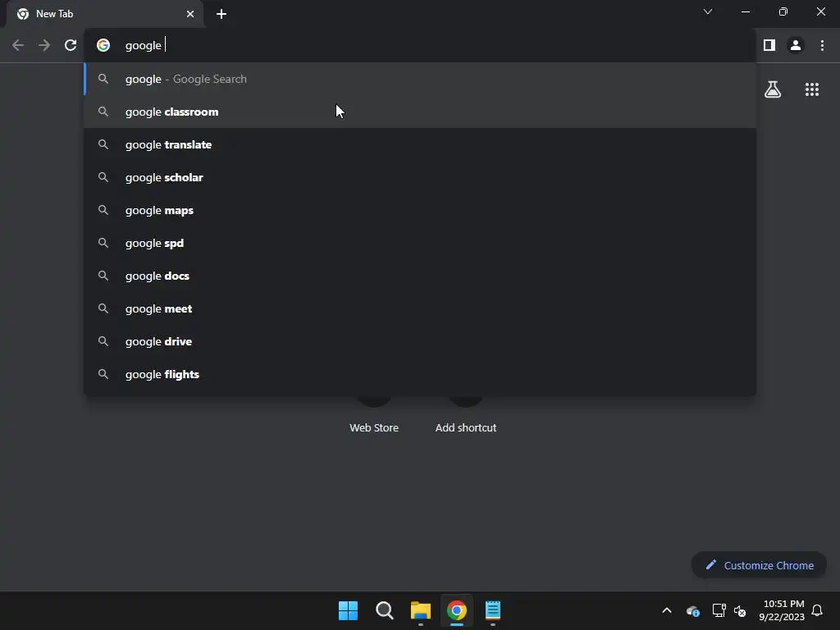The image size is (840, 630).
Task: Select 'google translate' suggestion
Action: [x=420, y=144]
